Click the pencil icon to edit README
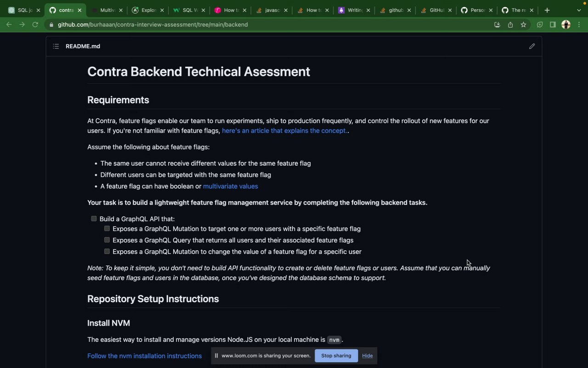Screen dimensions: 588x368 (532, 46)
